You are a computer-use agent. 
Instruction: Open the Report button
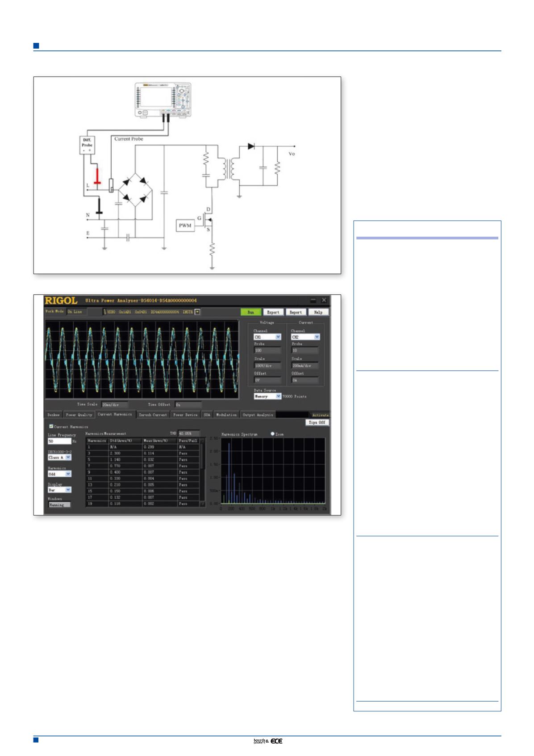point(296,312)
